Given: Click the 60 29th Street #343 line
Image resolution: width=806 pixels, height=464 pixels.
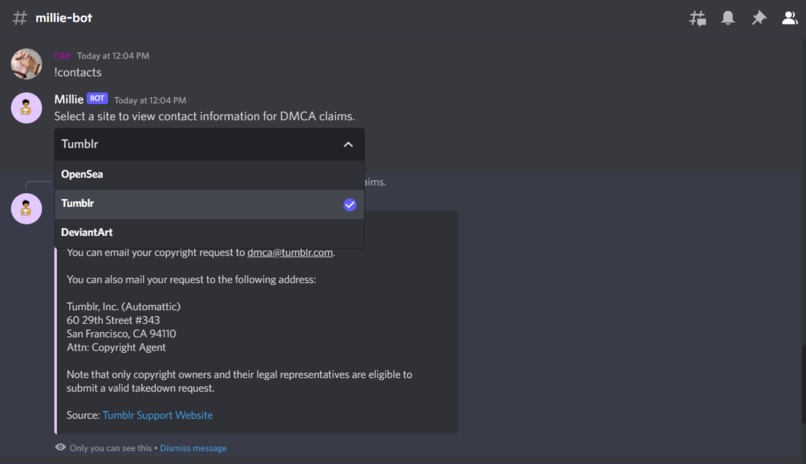Looking at the screenshot, I should (x=113, y=320).
